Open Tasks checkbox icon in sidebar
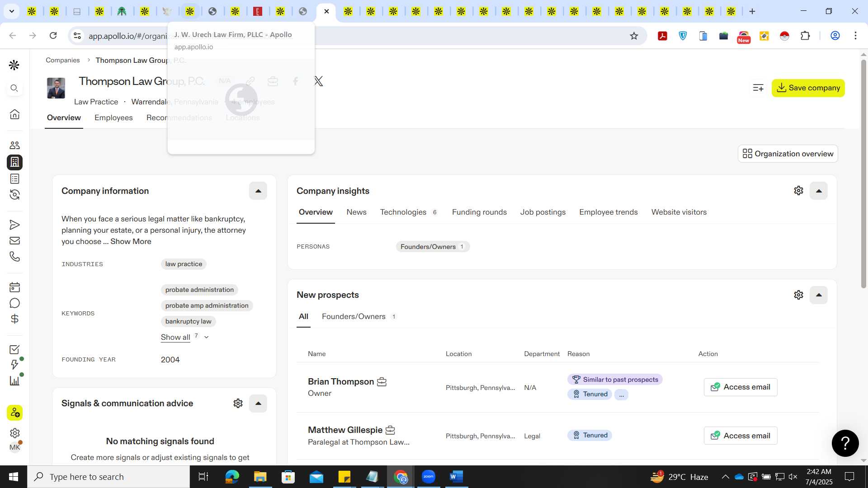The width and height of the screenshot is (868, 488). 14,349
